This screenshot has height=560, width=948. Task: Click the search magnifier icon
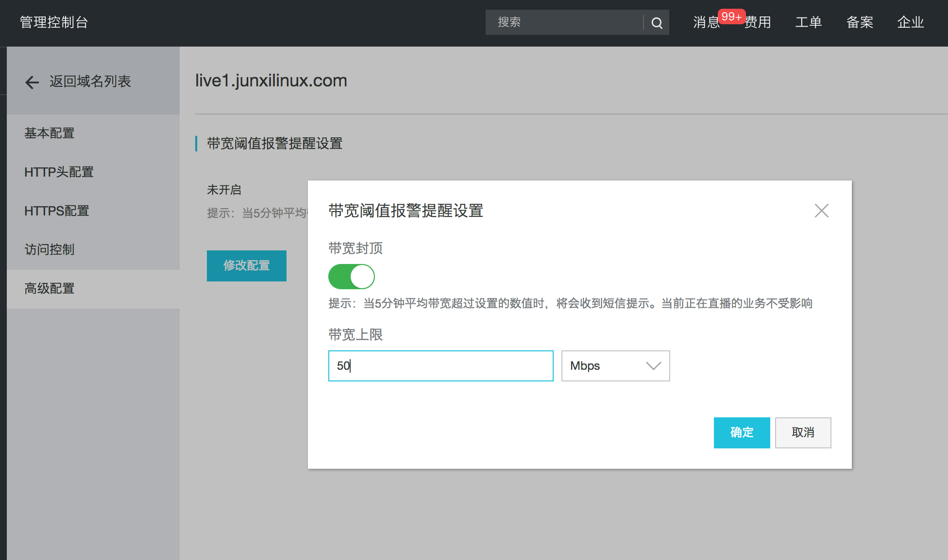(657, 23)
